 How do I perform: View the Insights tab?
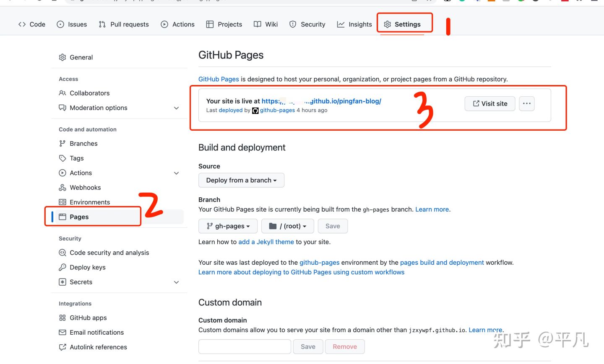354,24
